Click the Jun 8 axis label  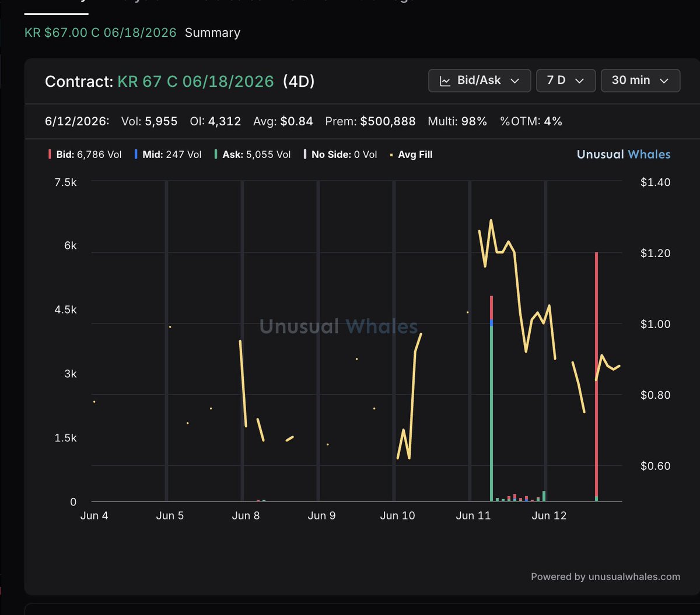246,515
